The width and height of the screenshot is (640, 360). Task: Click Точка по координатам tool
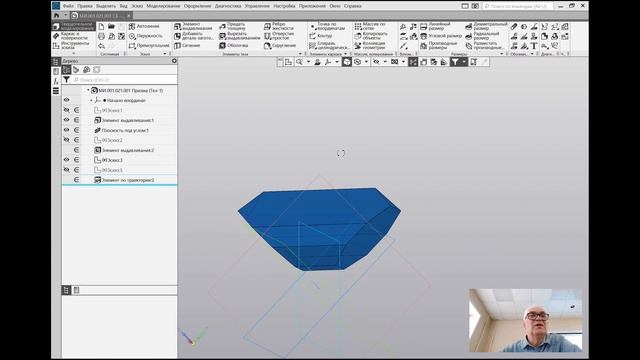327,27
